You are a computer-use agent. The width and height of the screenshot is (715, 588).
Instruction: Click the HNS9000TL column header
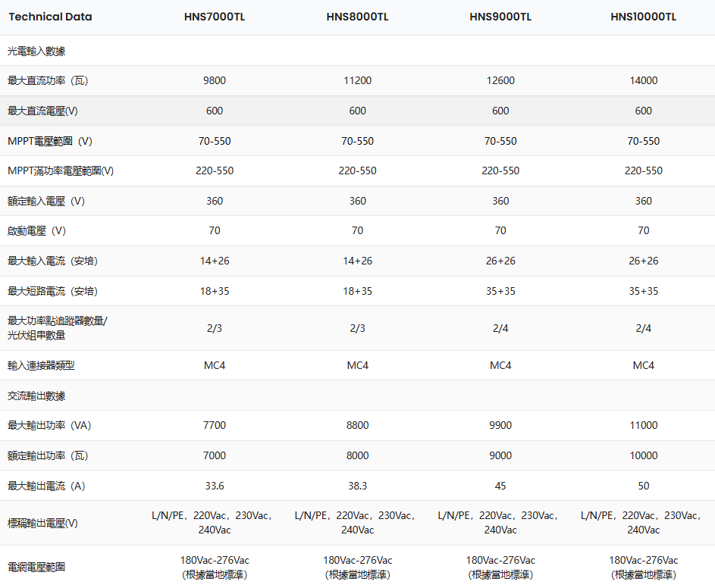[500, 17]
